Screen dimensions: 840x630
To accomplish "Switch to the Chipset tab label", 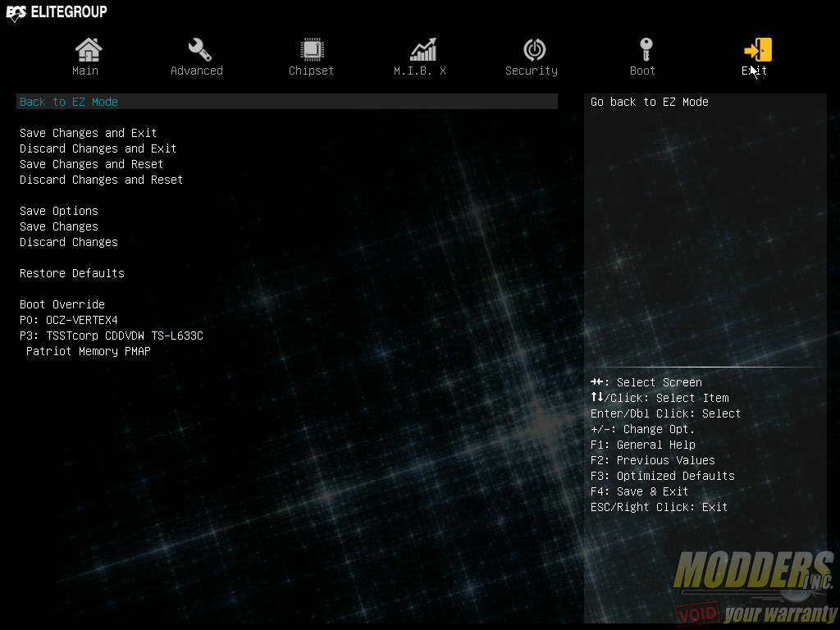I will click(311, 71).
